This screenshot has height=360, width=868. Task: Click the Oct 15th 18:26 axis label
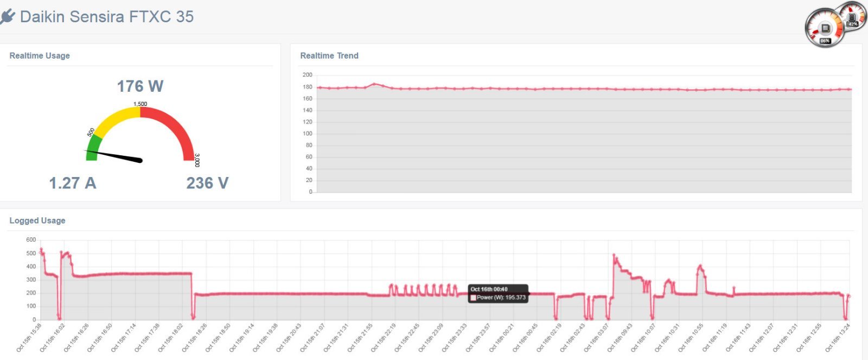click(x=195, y=338)
